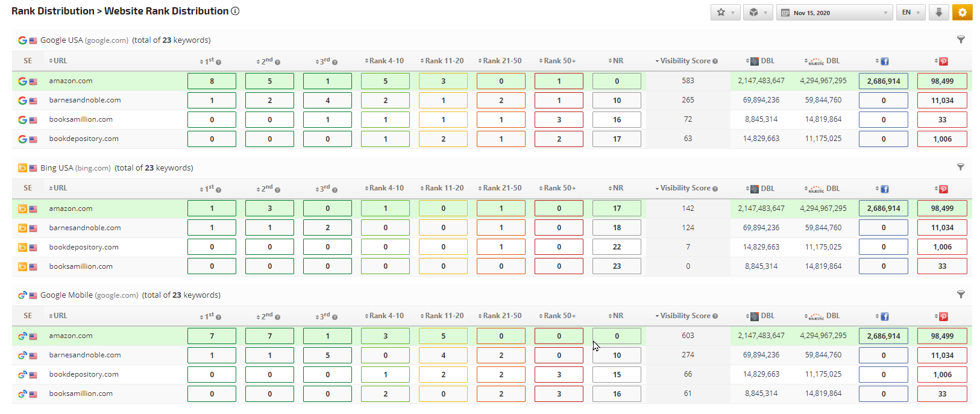
Task: Open the EN language dropdown
Action: (x=910, y=13)
